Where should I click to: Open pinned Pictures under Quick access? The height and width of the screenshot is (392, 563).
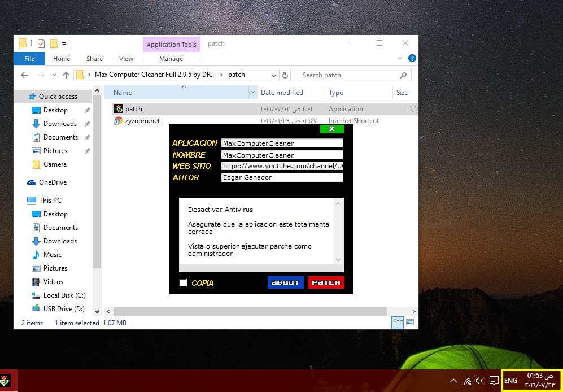(55, 151)
